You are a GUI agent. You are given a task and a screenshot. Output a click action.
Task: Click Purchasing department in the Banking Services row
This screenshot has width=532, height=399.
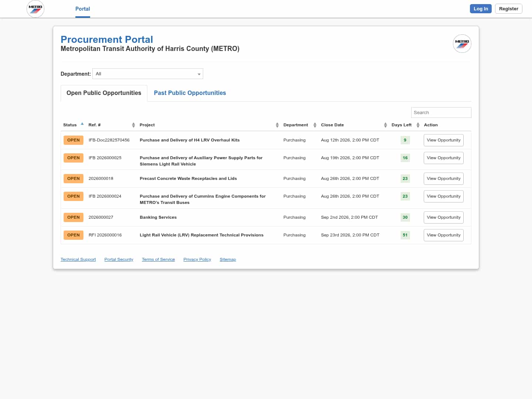pyautogui.click(x=294, y=218)
